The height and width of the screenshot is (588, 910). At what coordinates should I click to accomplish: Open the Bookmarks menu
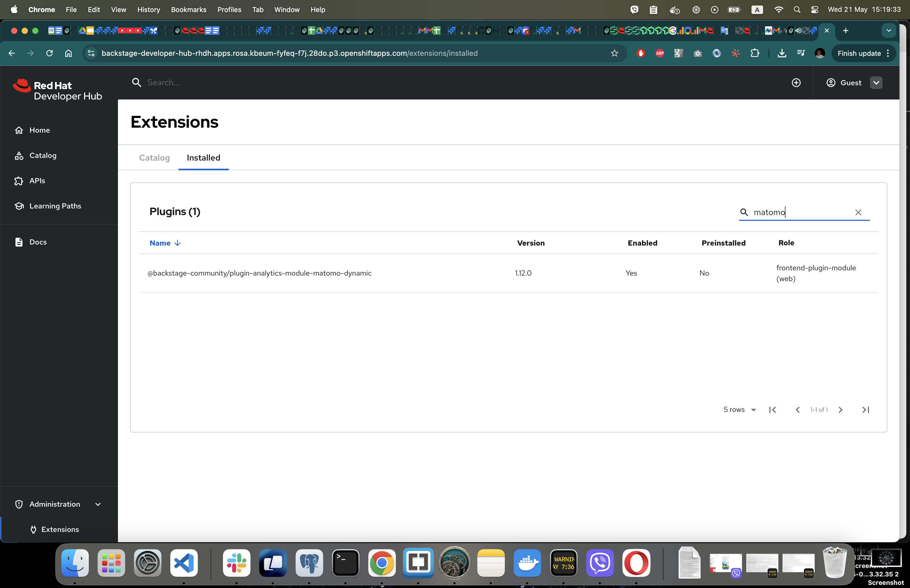tap(188, 9)
